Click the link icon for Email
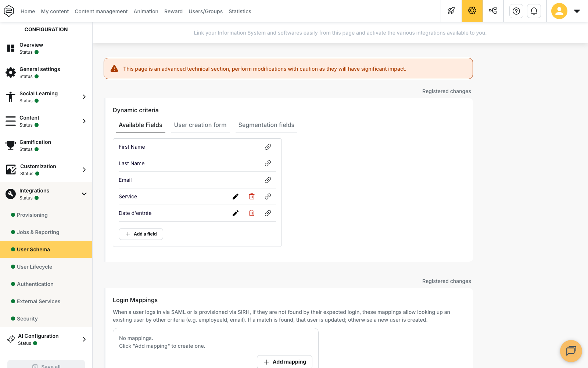Viewport: 588px width, 368px height. pyautogui.click(x=268, y=180)
